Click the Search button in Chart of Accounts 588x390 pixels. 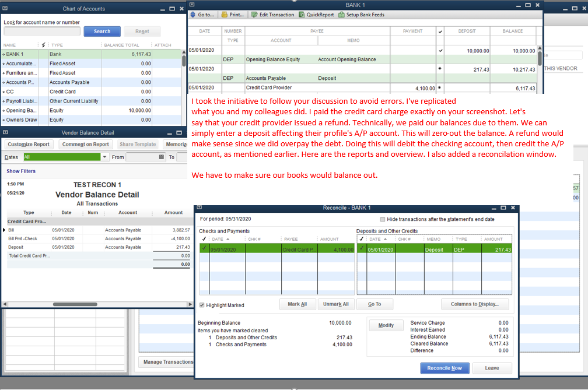click(102, 31)
